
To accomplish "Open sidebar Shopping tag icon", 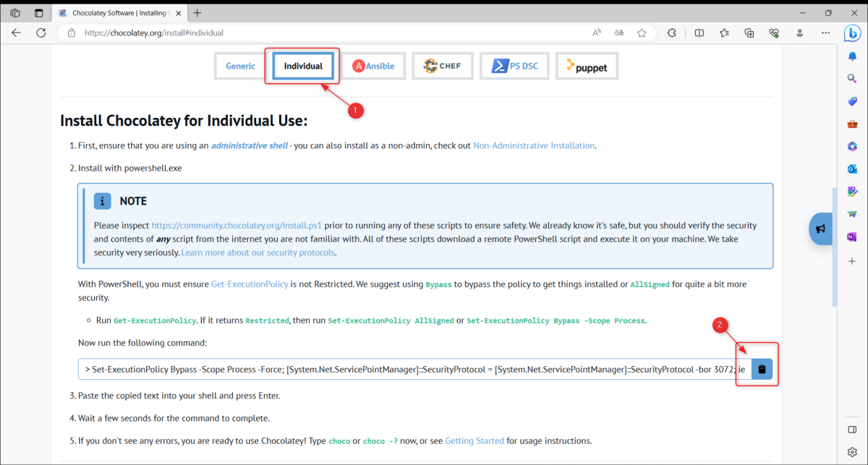I will pos(852,101).
